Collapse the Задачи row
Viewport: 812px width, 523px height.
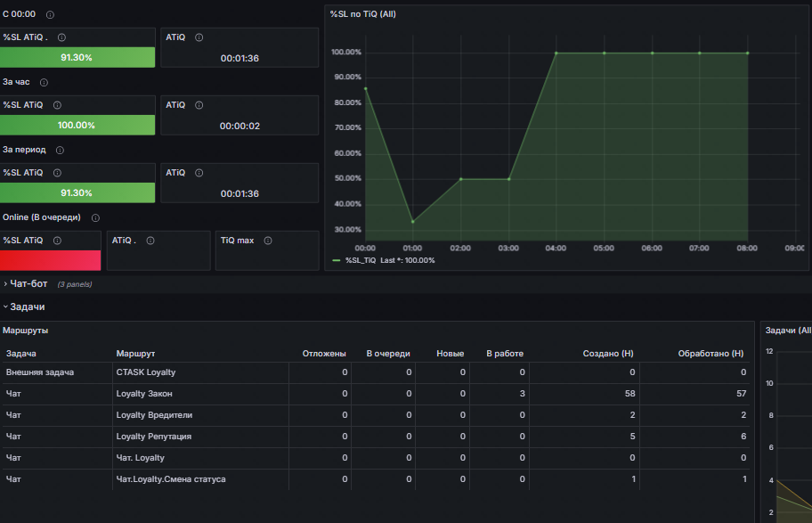pyautogui.click(x=27, y=306)
